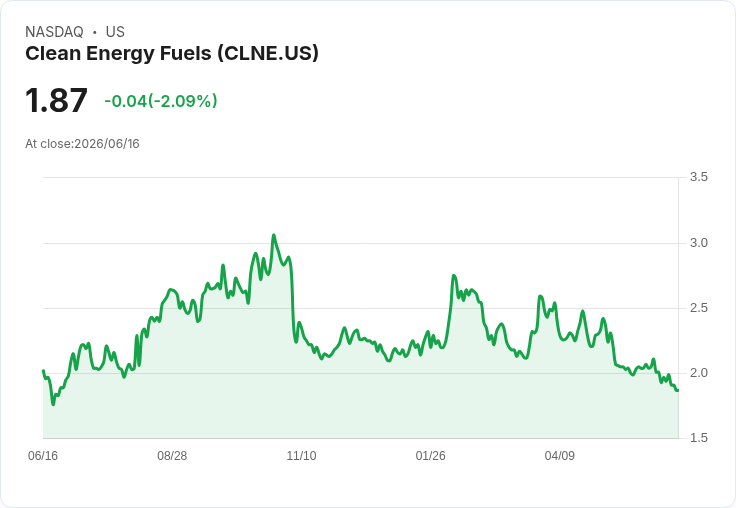
Task: Select the 08/28 date on the x-axis
Action: tap(172, 455)
